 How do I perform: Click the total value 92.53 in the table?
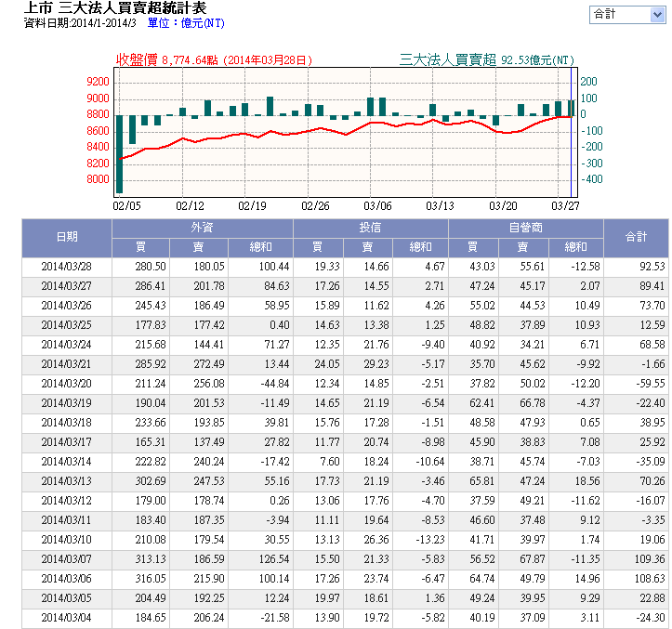[x=652, y=267]
